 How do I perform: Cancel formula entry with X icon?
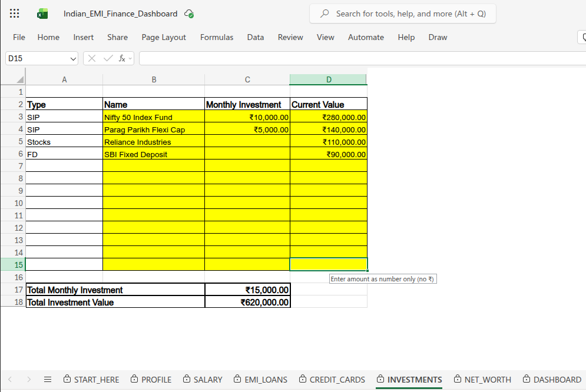[x=92, y=58]
